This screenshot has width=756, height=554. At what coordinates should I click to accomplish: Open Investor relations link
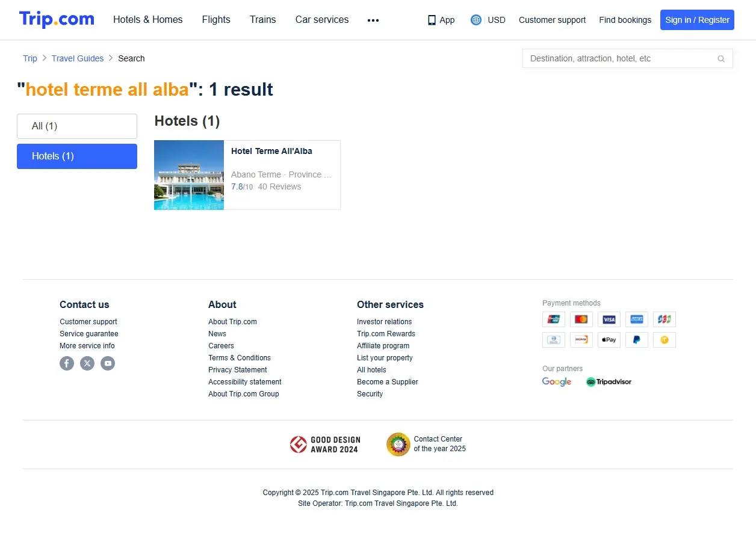(x=385, y=322)
